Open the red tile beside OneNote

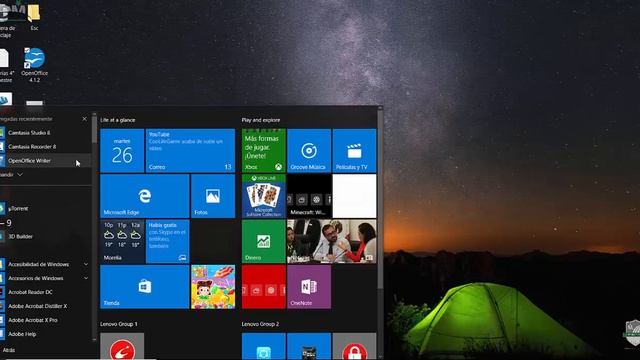(x=264, y=287)
